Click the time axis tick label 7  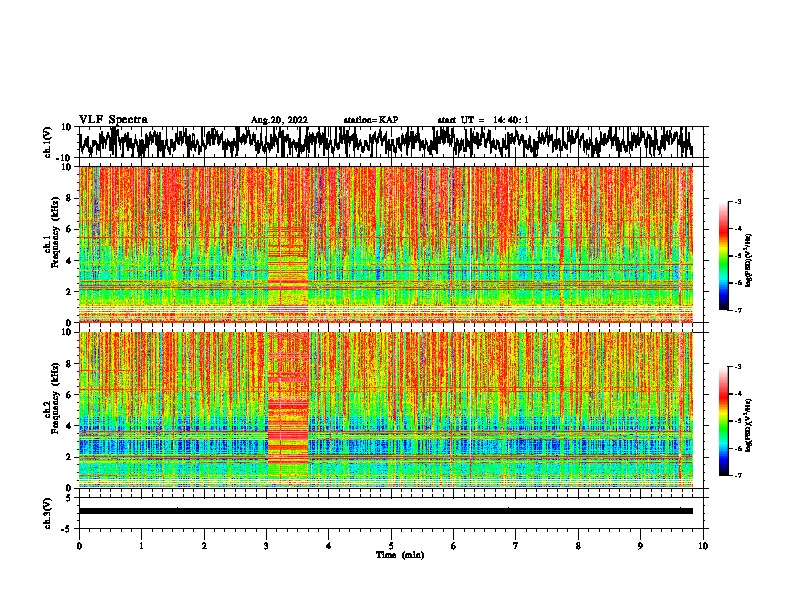point(516,546)
